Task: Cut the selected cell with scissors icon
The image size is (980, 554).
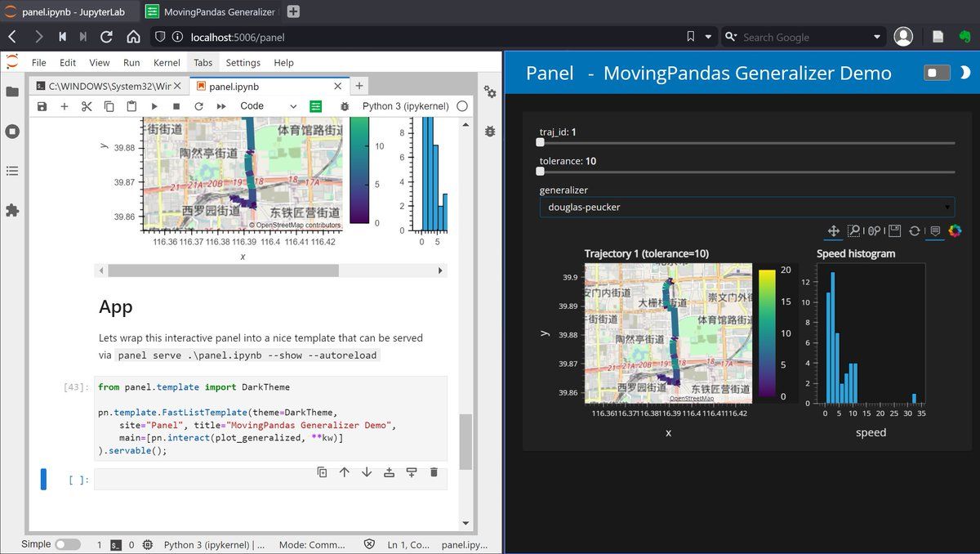Action: (x=87, y=106)
